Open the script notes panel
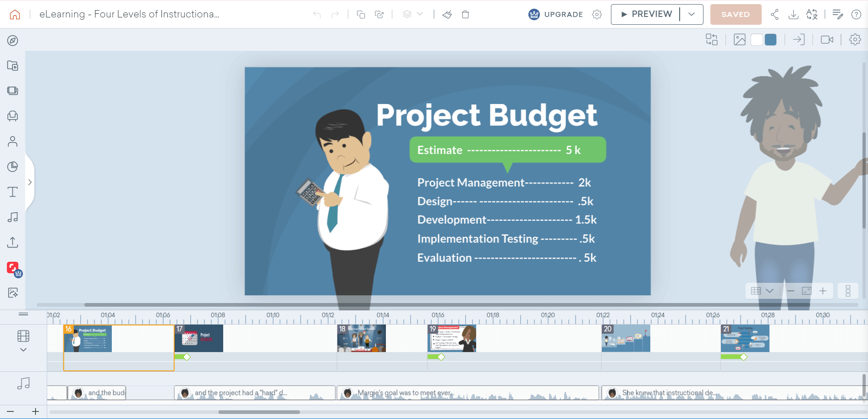 pyautogui.click(x=838, y=14)
